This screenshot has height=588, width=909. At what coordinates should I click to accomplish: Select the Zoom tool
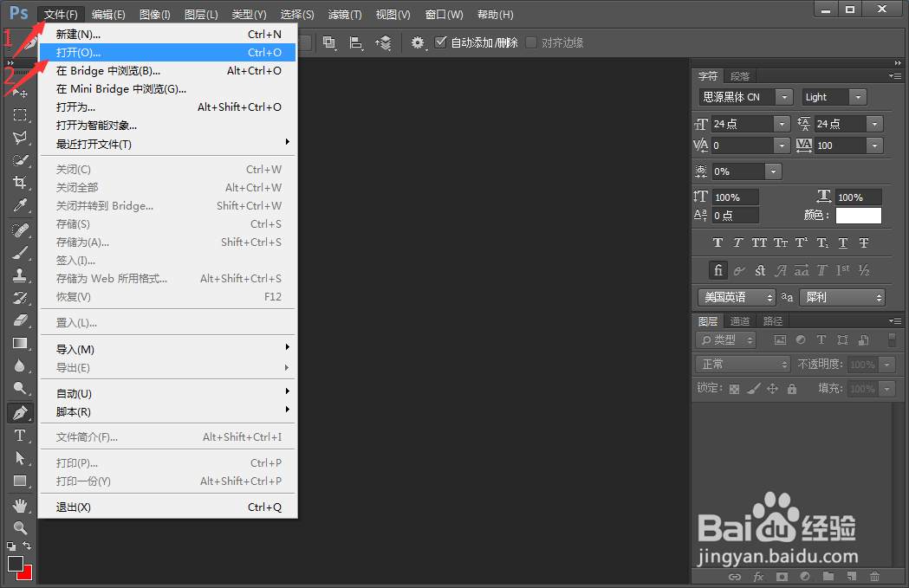[20, 527]
